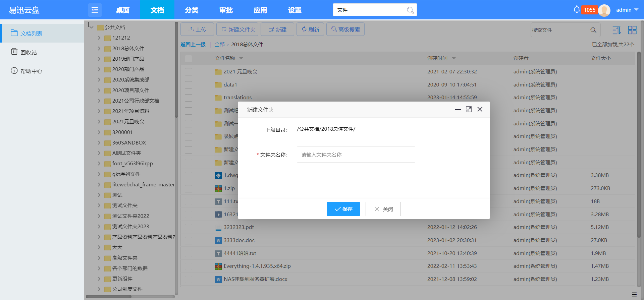
Task: Expand the 2019部门产品 tree folder
Action: (99, 59)
